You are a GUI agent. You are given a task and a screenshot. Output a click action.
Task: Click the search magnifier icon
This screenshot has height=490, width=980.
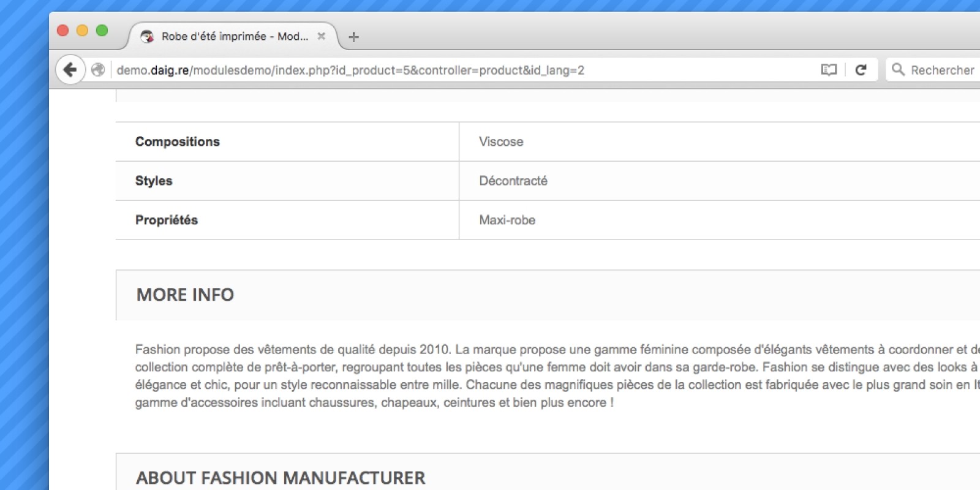[x=898, y=69]
